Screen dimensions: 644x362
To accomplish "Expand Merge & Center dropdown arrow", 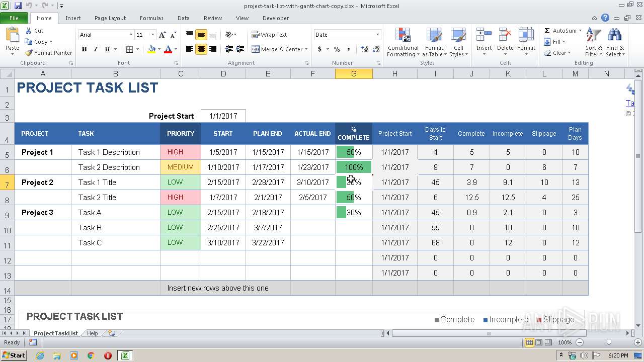I will 307,49.
